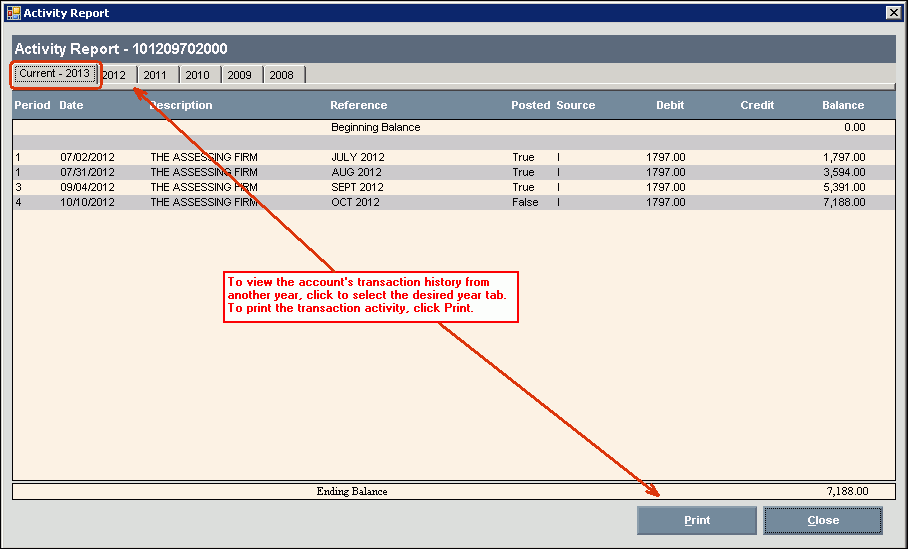Sort by the Posted column header
Image resolution: width=908 pixels, height=549 pixels.
pos(530,105)
